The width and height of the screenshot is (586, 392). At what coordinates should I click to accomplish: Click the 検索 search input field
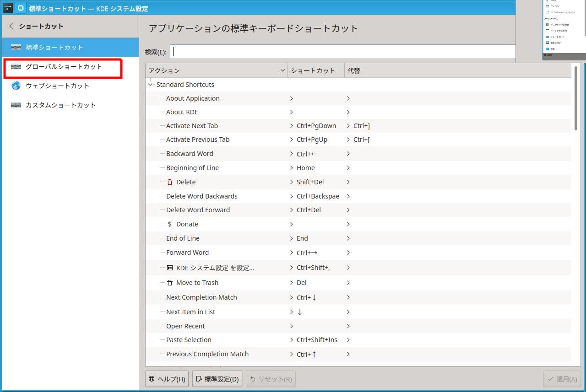(343, 52)
